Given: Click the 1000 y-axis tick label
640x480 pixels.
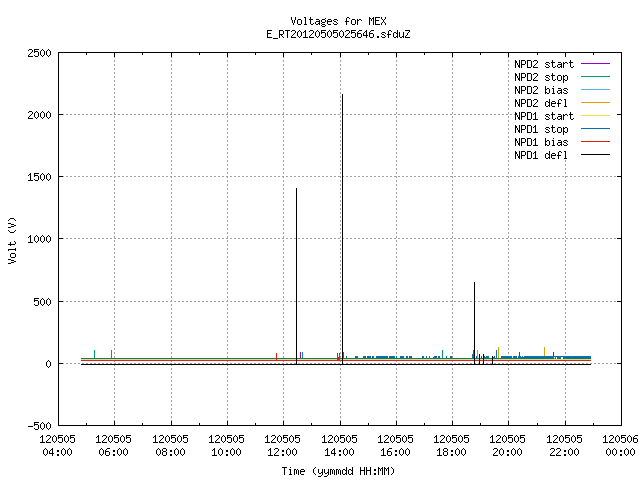Looking at the screenshot, I should [x=40, y=240].
